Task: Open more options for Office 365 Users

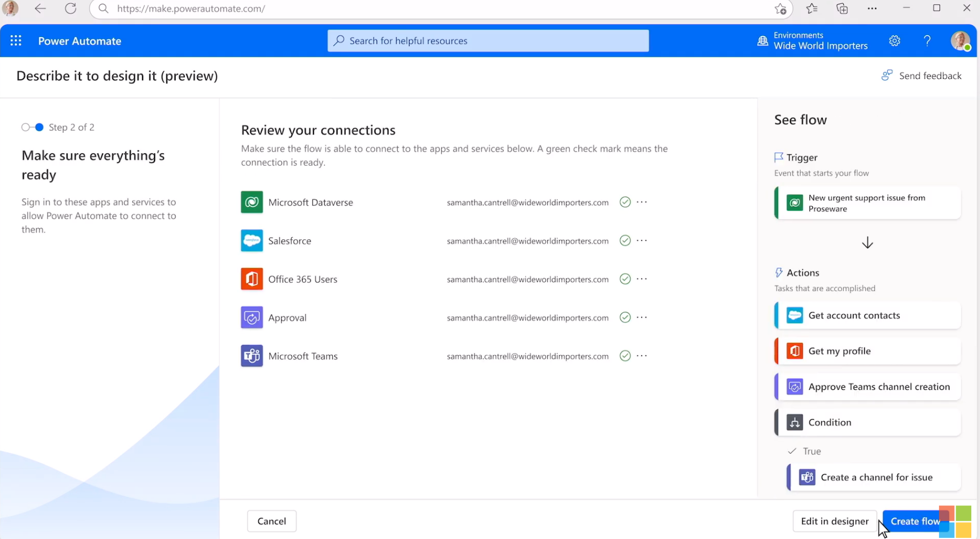Action: click(x=642, y=279)
